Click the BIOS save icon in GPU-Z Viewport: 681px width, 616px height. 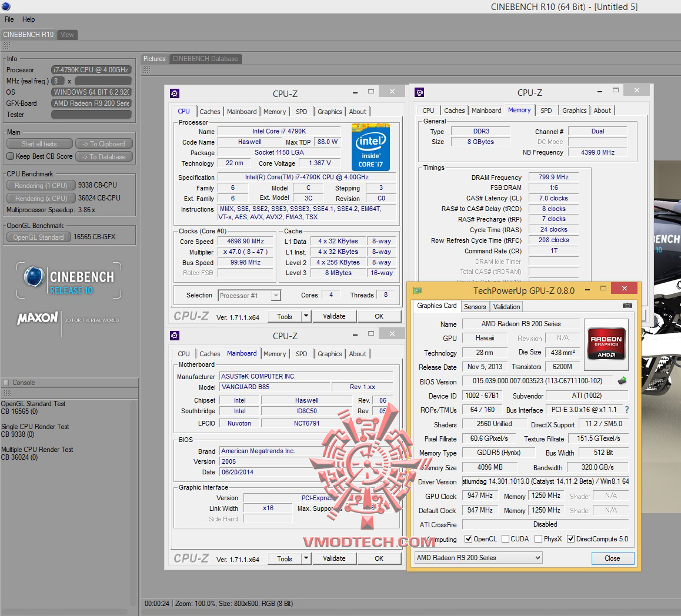coord(622,381)
